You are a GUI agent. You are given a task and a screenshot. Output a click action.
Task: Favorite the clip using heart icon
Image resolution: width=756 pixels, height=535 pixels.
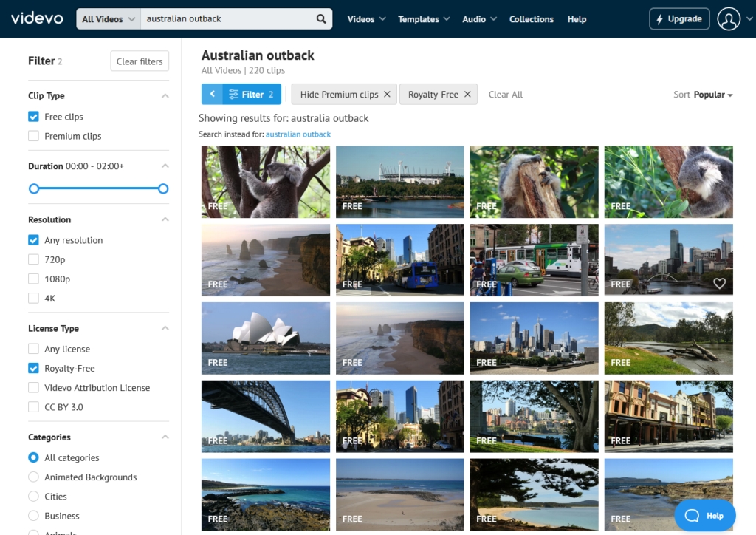(719, 283)
